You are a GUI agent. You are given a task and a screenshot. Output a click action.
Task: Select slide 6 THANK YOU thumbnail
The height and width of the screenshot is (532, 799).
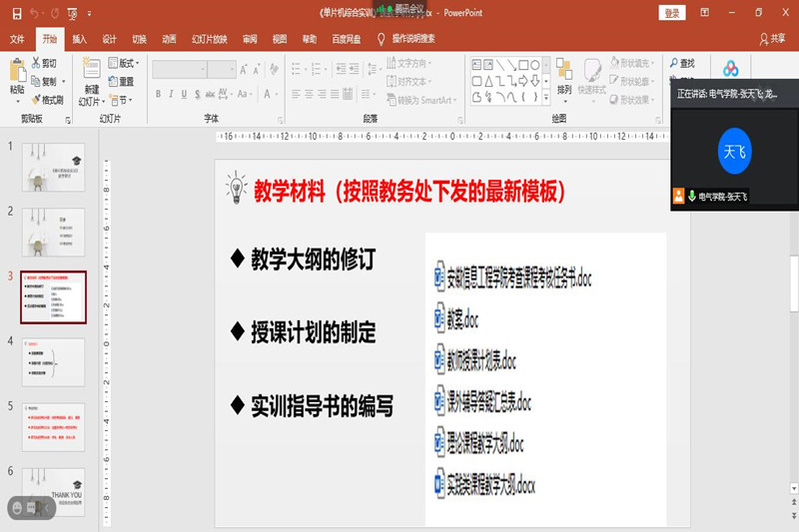point(53,492)
